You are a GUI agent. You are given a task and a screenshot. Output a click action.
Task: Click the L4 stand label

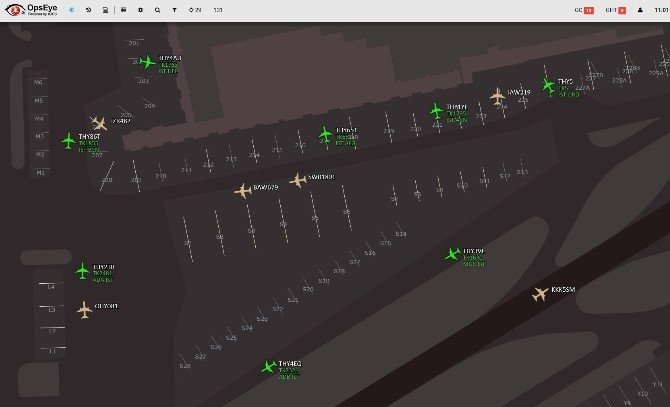[x=51, y=287]
